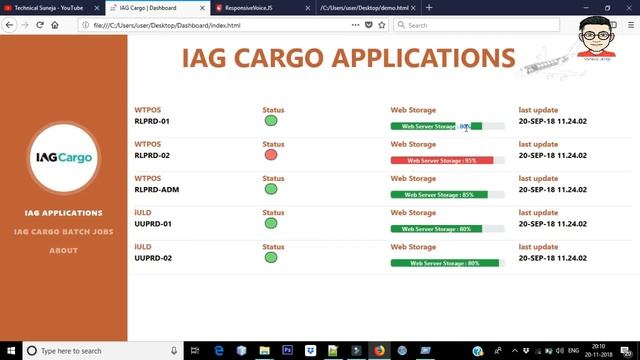The width and height of the screenshot is (640, 360).
Task: Open the volume control in tray
Action: pos(560,351)
